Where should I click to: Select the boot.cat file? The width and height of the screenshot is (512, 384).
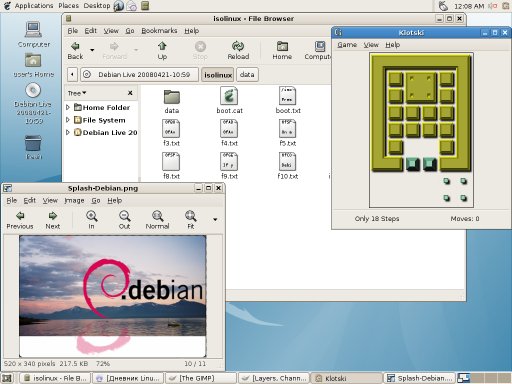point(229,101)
